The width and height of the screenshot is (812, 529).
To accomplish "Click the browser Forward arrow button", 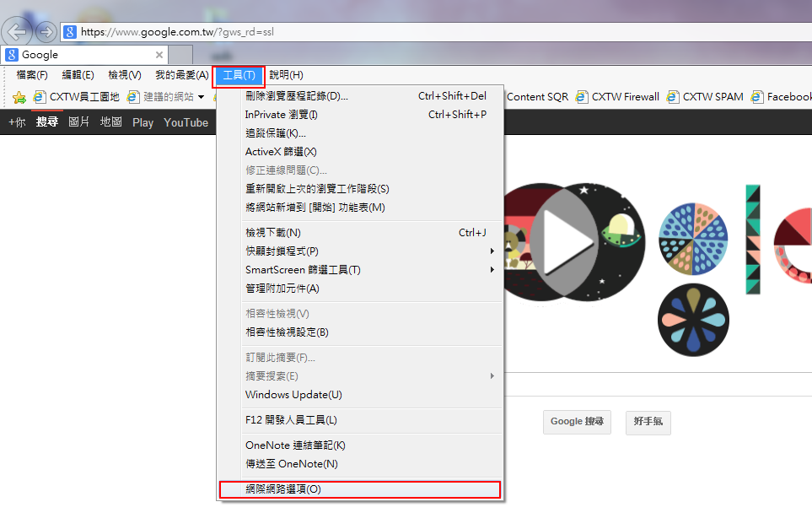I will (x=46, y=32).
